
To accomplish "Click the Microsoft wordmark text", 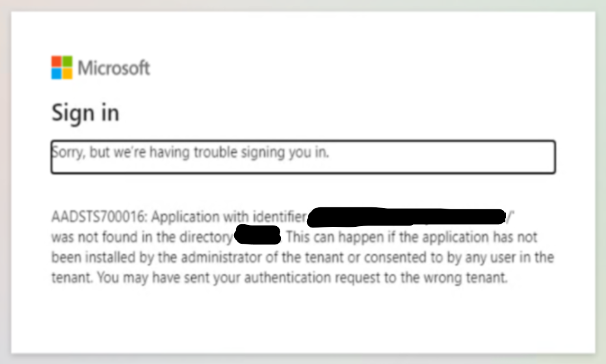I will click(x=114, y=68).
